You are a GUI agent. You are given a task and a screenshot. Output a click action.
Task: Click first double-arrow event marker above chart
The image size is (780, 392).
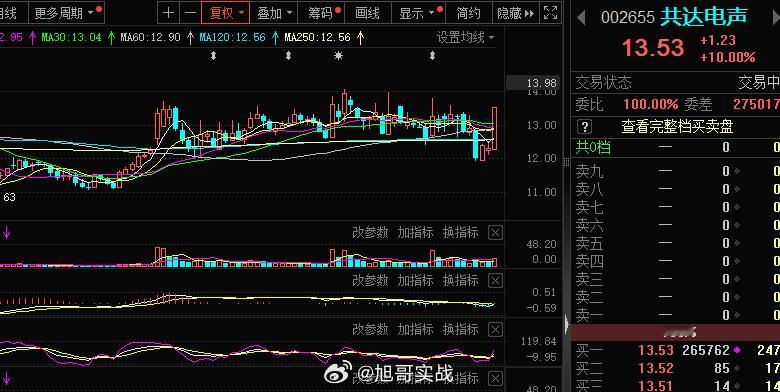213,56
